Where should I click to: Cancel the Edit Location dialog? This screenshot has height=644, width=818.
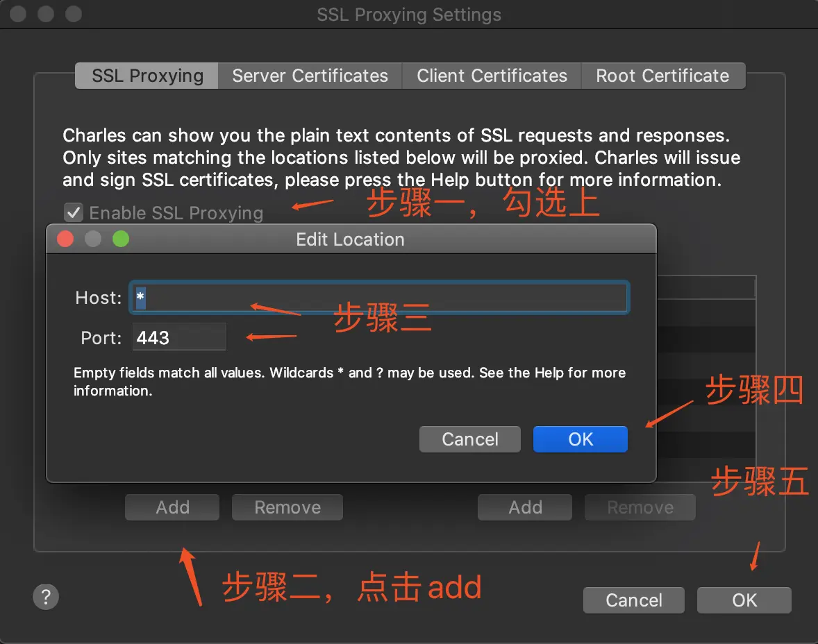click(x=469, y=439)
